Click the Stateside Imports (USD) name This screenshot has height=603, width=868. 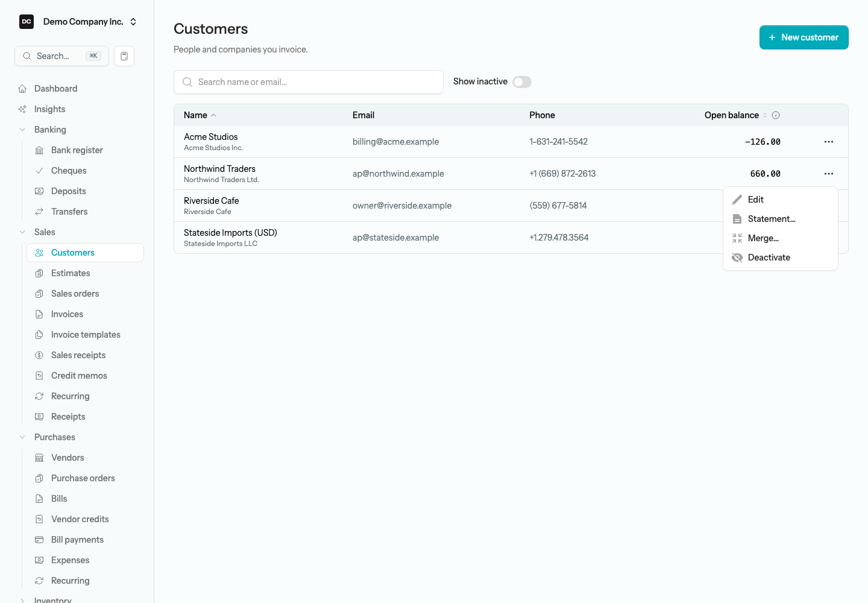230,233
